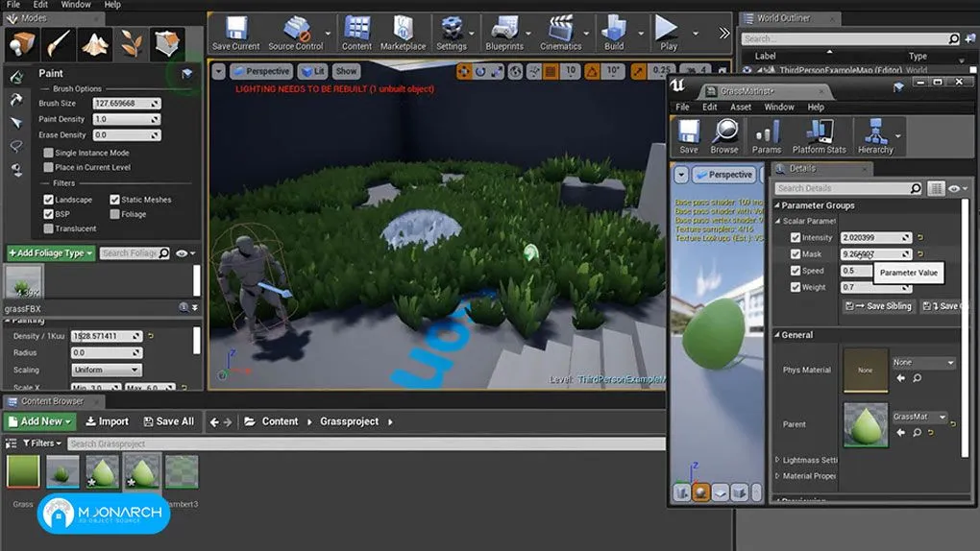Toggle Speed parameter override checkbox

(x=795, y=271)
